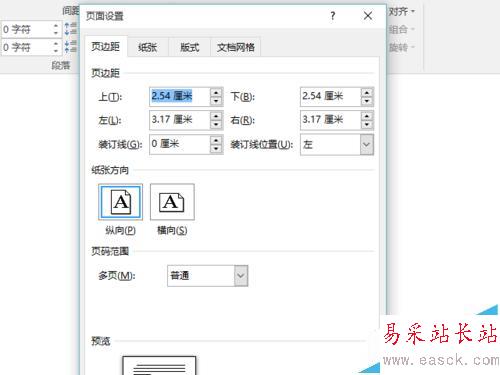Open the 对齐 dropdown in ribbon
500x375 pixels.
[x=402, y=12]
